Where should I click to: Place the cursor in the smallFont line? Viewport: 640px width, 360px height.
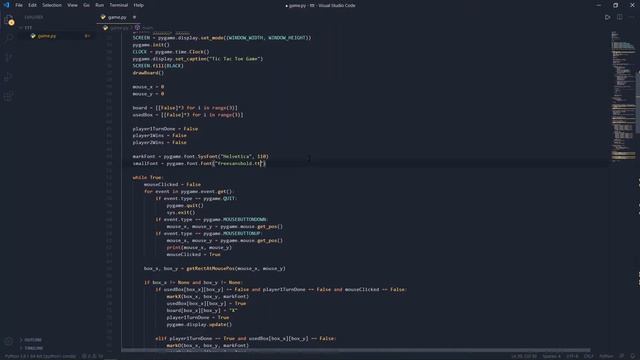(199, 163)
